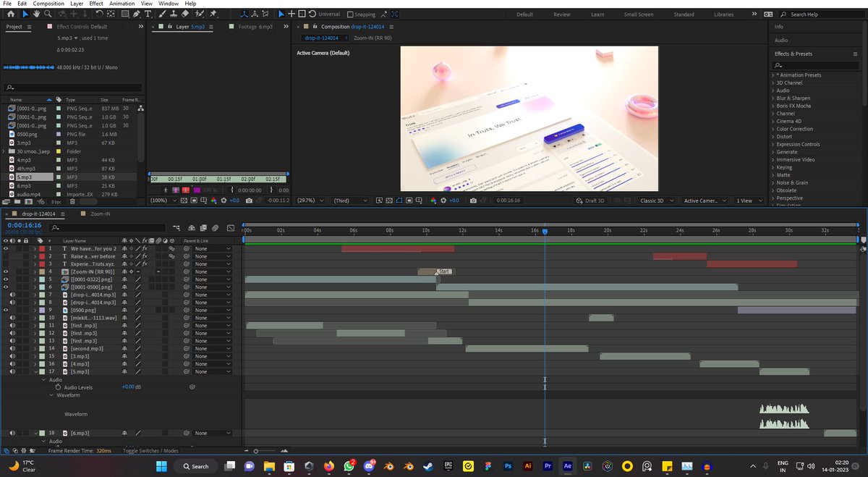The width and height of the screenshot is (868, 477).
Task: Click the label color swatch of layer 4
Action: click(42, 271)
